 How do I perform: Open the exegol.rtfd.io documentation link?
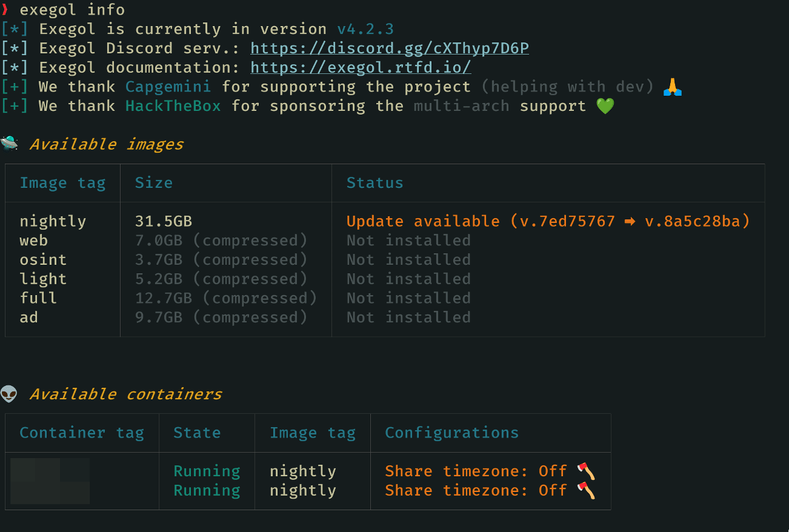[361, 68]
